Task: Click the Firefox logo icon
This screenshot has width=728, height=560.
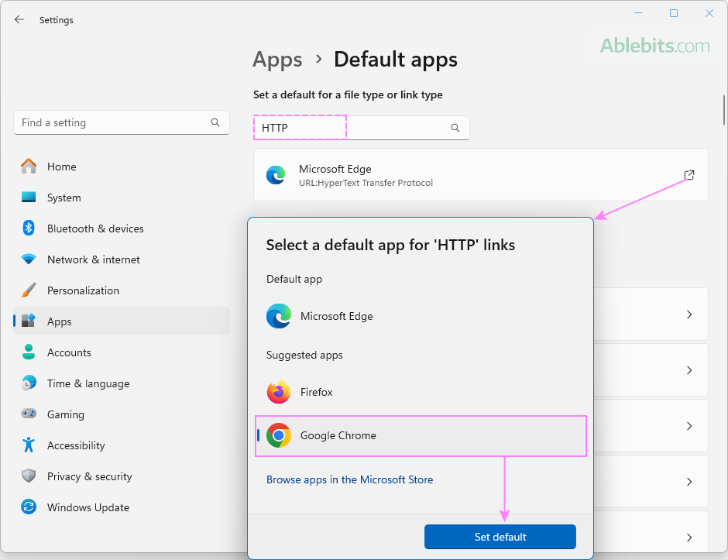Action: [x=279, y=393]
